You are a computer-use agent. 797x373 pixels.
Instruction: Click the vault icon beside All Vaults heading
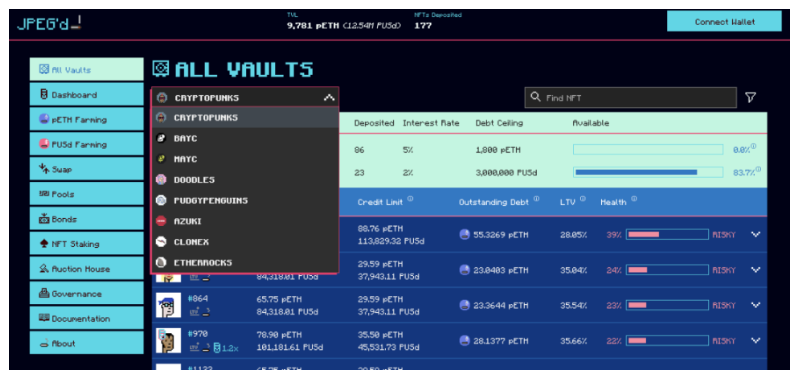click(161, 69)
